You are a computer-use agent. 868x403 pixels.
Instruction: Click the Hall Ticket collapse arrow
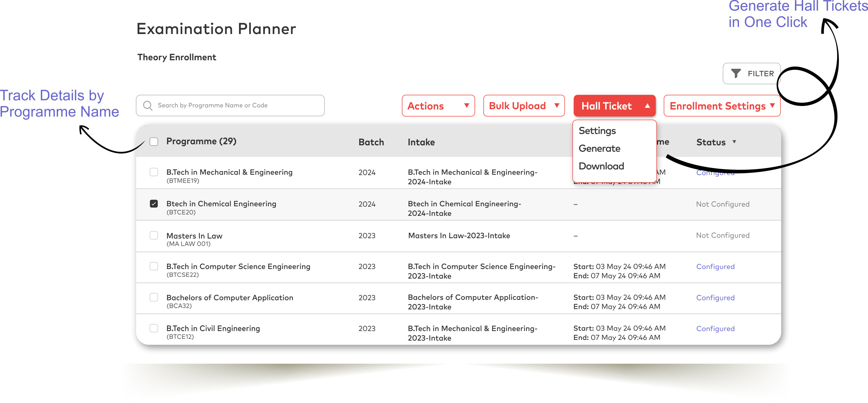[x=647, y=106]
